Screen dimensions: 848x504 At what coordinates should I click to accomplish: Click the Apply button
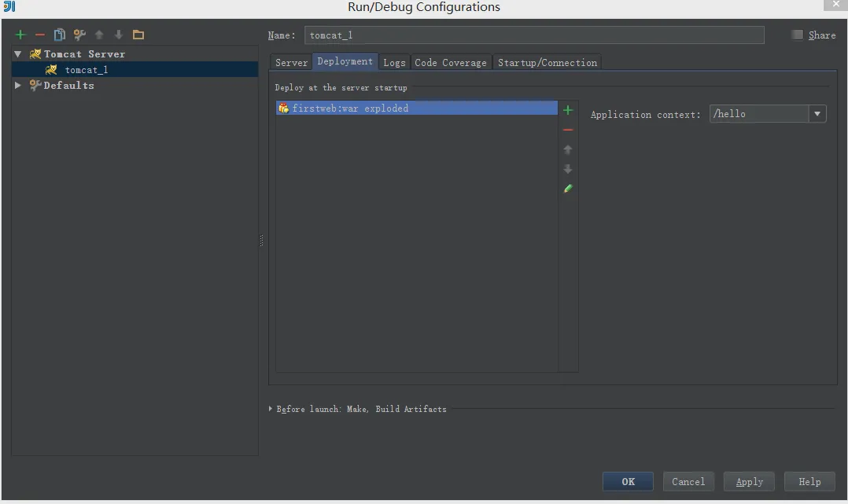point(749,481)
